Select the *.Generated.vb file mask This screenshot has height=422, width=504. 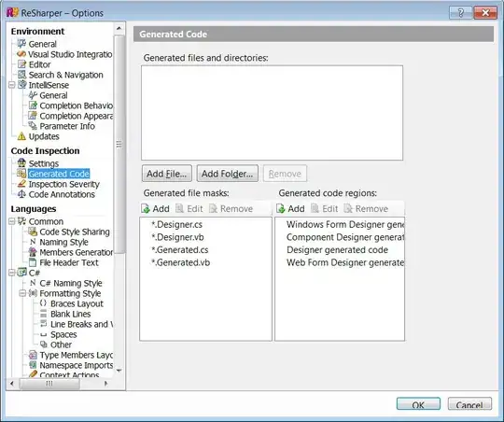(180, 262)
